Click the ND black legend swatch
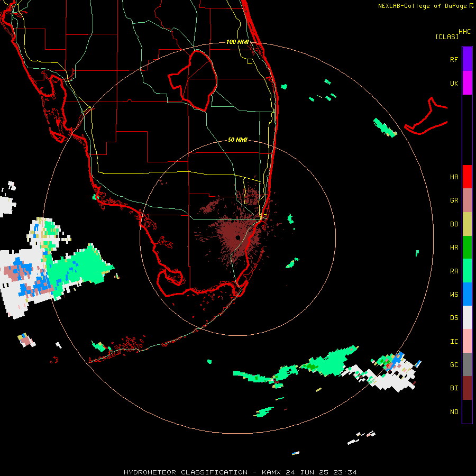The width and height of the screenshot is (476, 476). pyautogui.click(x=467, y=411)
